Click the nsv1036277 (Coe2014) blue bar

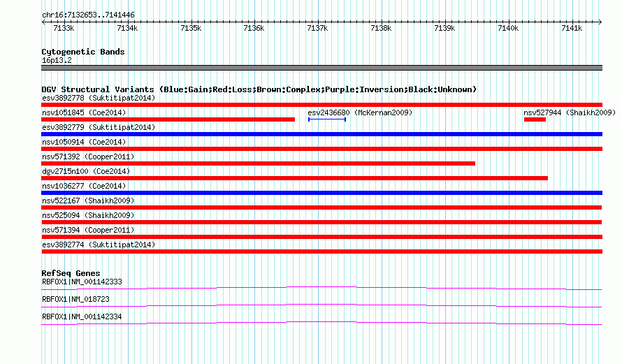pos(321,193)
